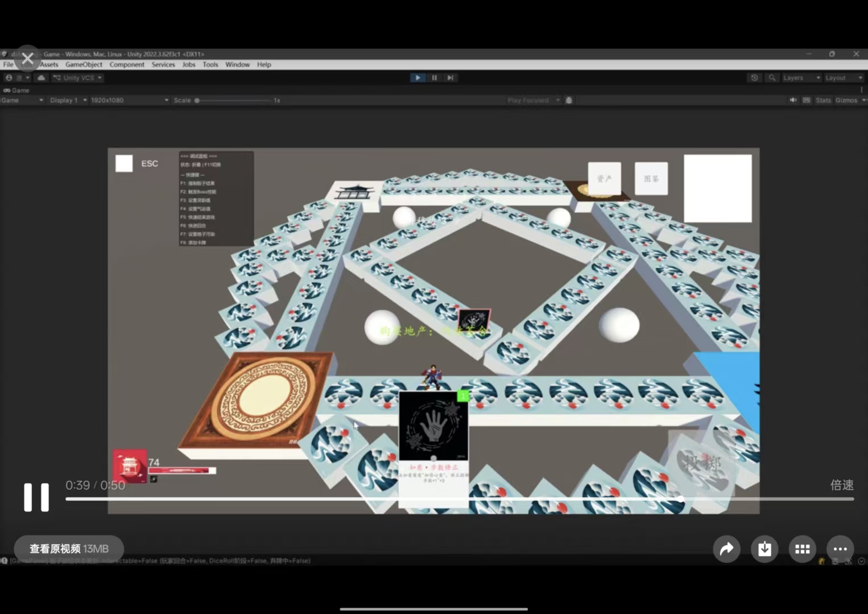This screenshot has width=868, height=614.
Task: Open the Game view kebab menu
Action: [862, 90]
